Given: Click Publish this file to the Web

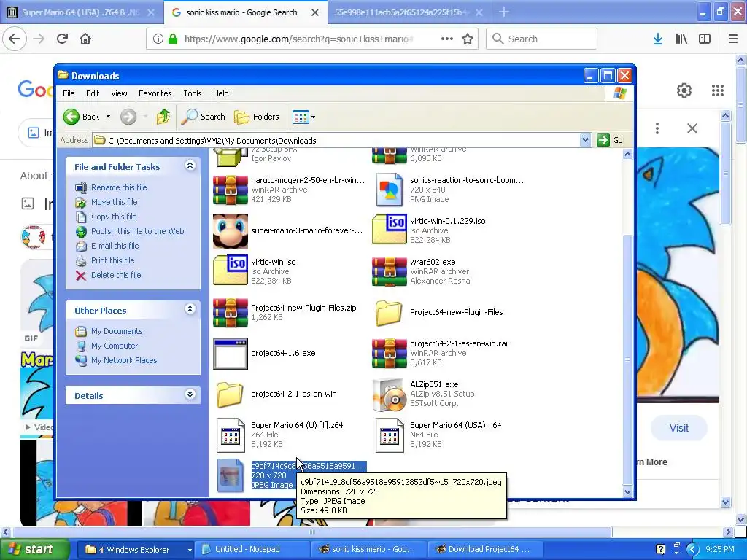Looking at the screenshot, I should pos(138,231).
